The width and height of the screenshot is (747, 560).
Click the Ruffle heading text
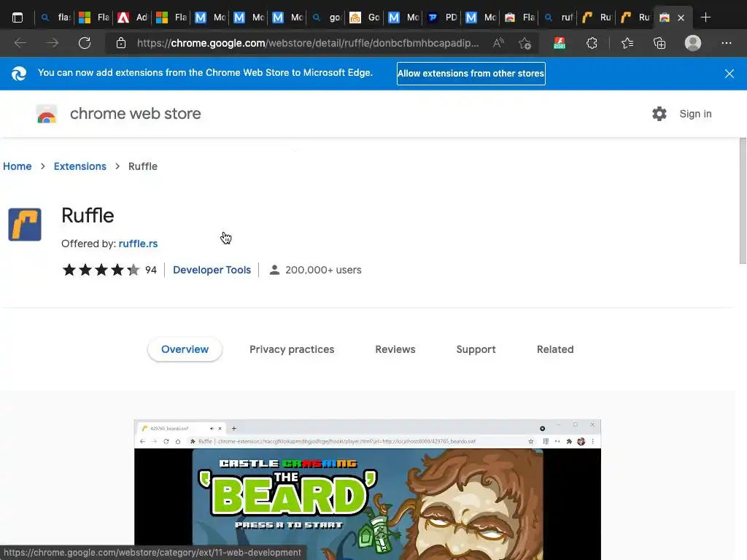pyautogui.click(x=88, y=216)
